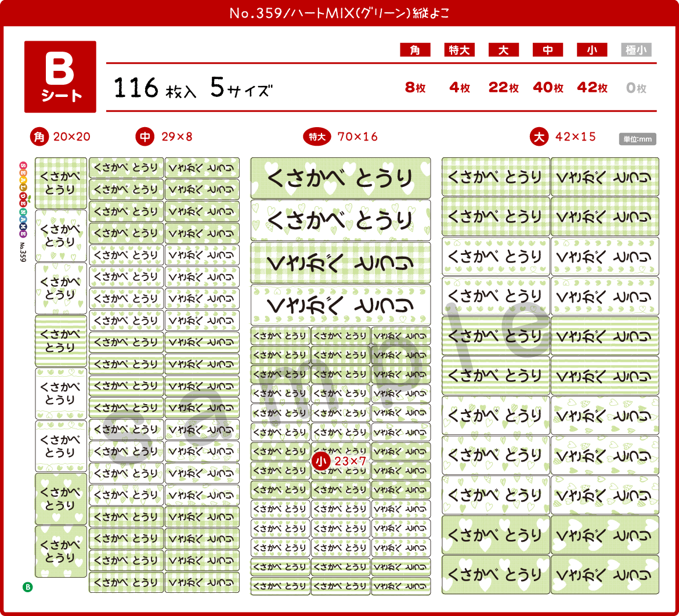Select the striped square 20×20 sticker

click(61, 341)
